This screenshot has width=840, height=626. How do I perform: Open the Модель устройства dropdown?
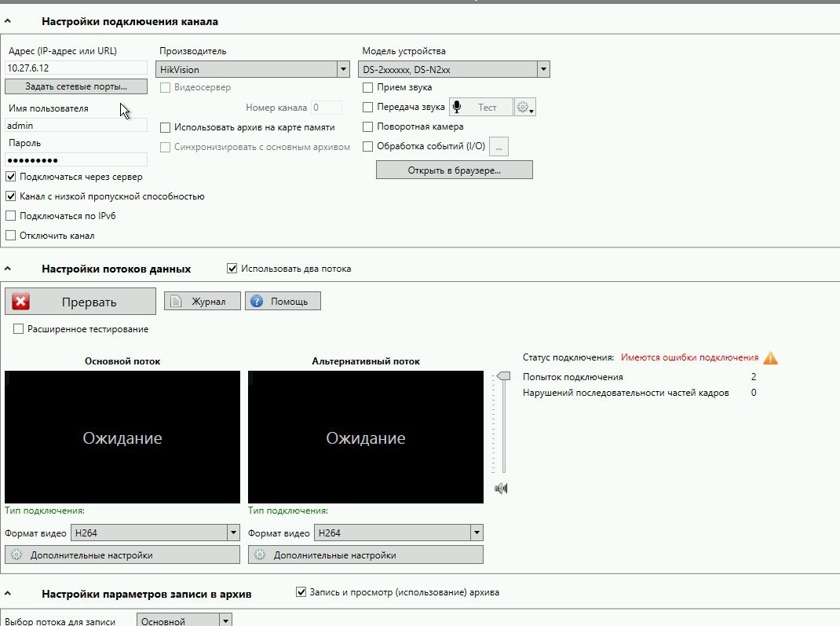(x=544, y=69)
